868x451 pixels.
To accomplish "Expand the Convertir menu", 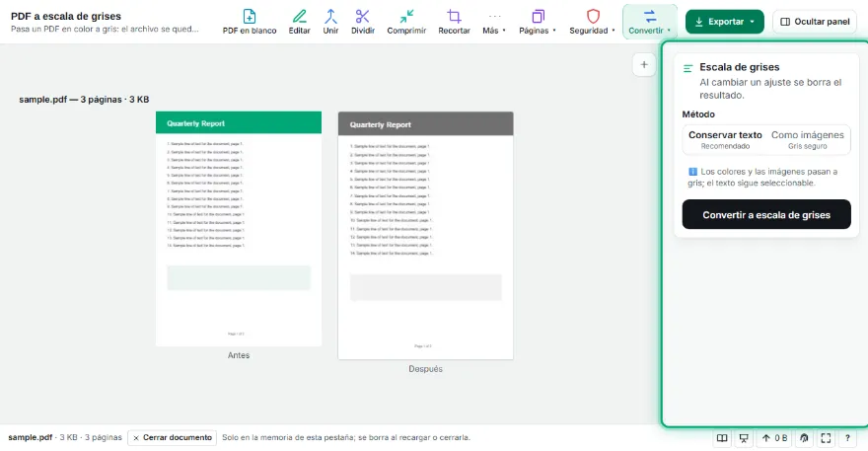I will (649, 22).
